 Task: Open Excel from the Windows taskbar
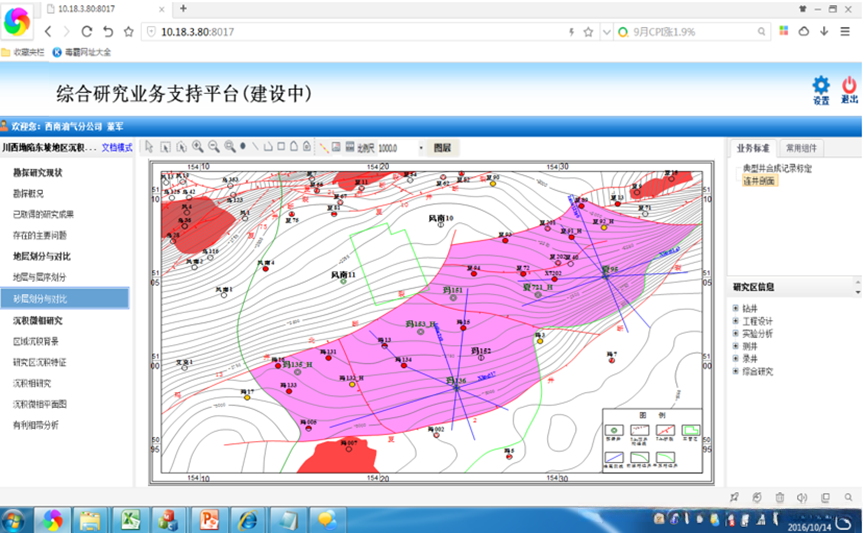coord(131,520)
